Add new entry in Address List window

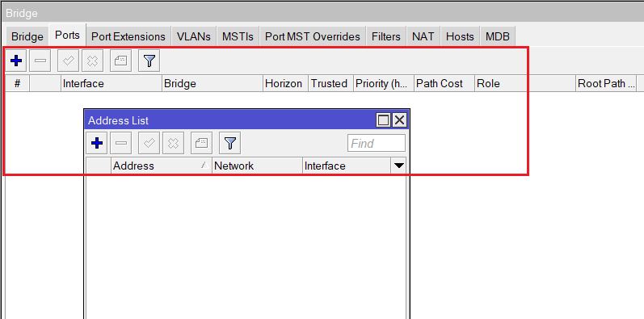coord(96,143)
